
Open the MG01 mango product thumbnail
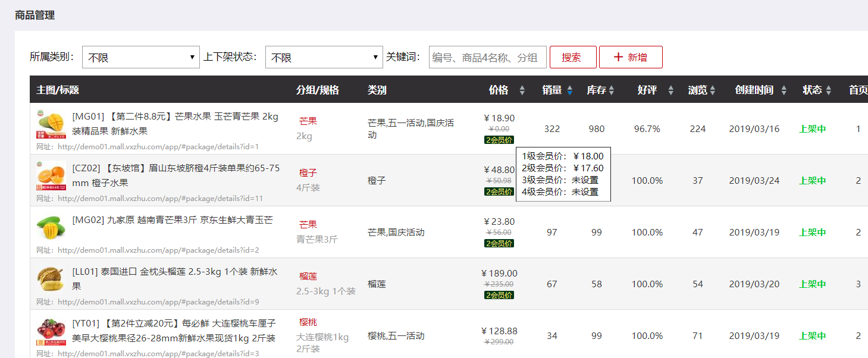(x=51, y=124)
